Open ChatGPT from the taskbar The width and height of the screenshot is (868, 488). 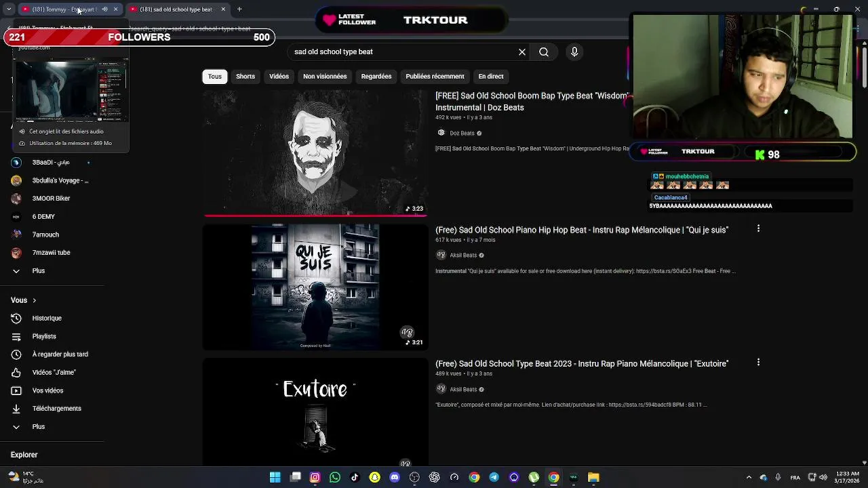click(x=434, y=477)
